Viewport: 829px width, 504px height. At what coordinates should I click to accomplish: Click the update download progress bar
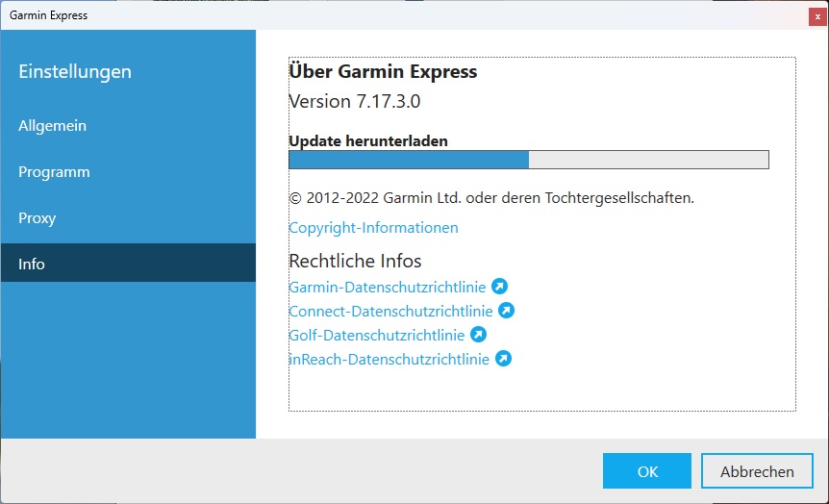tap(529, 160)
